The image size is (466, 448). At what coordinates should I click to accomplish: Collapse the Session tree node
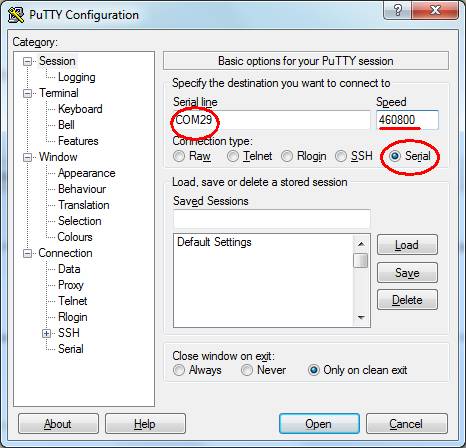(27, 61)
